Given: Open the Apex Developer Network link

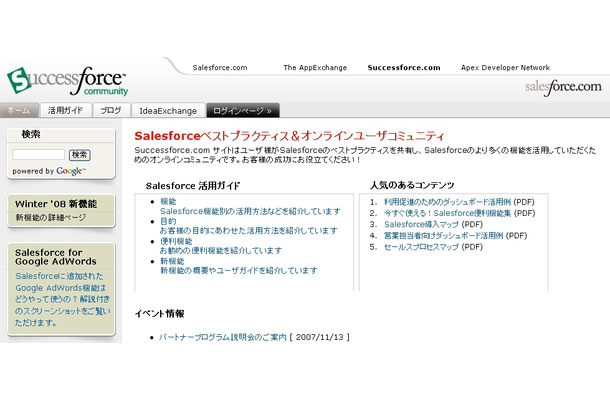Looking at the screenshot, I should click(505, 68).
